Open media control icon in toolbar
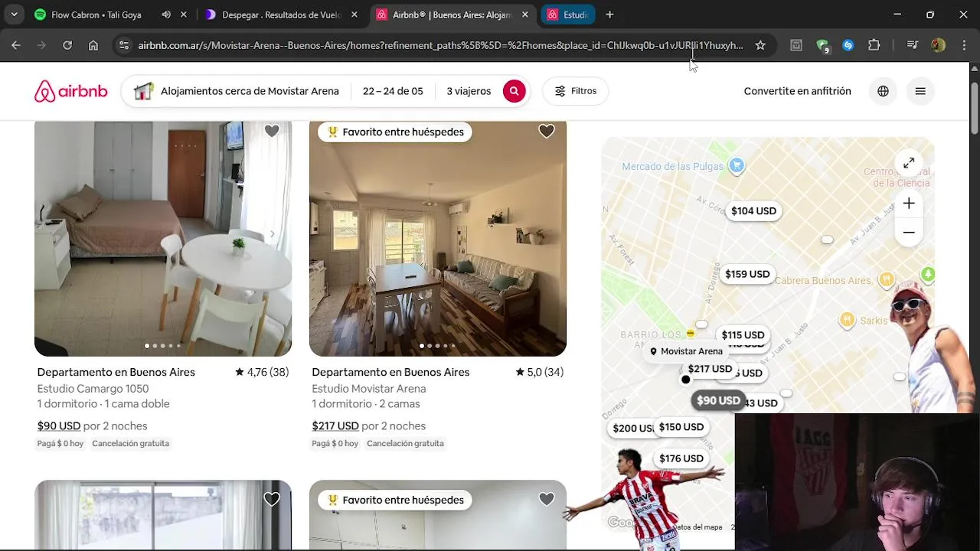Image resolution: width=980 pixels, height=551 pixels. pyautogui.click(x=912, y=45)
